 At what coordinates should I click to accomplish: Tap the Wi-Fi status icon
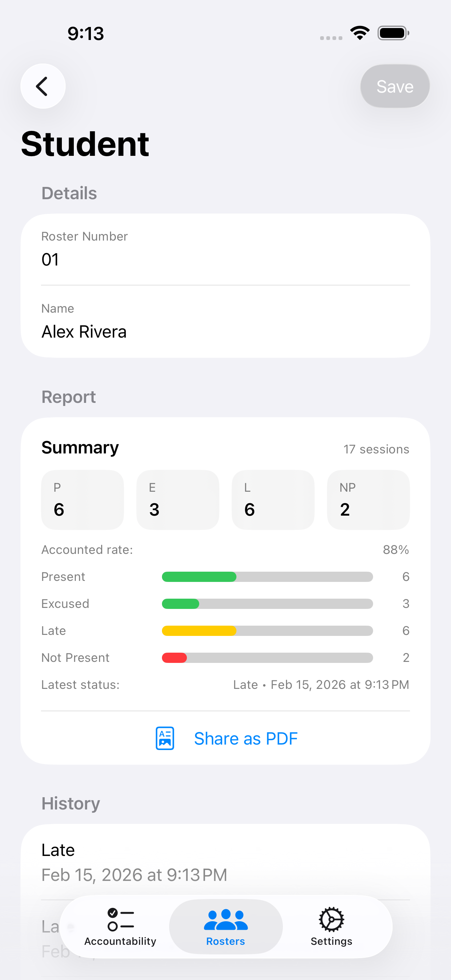pos(360,33)
